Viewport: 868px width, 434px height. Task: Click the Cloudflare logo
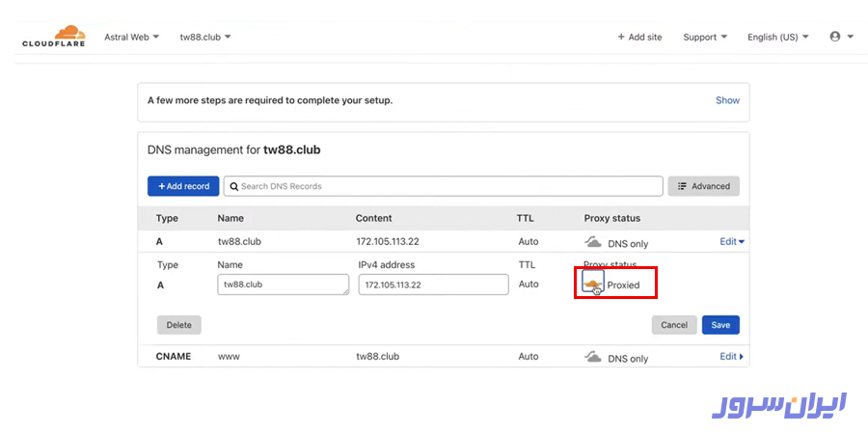coord(54,37)
